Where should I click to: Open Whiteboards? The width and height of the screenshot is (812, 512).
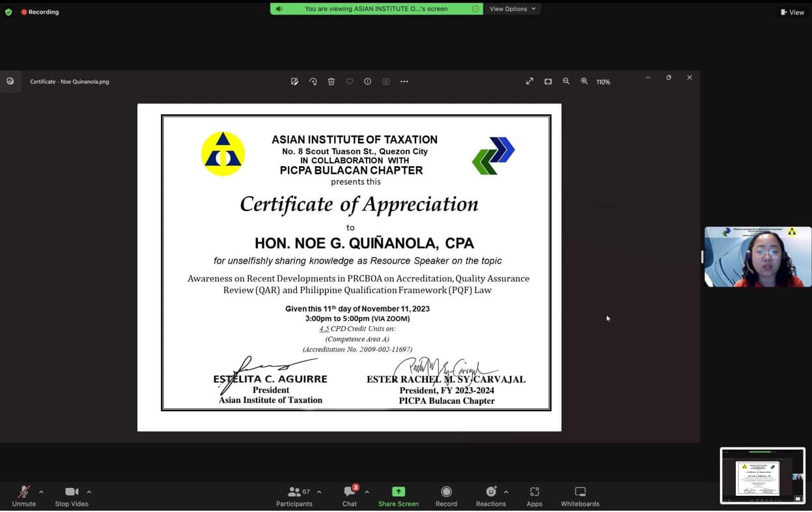tap(580, 496)
